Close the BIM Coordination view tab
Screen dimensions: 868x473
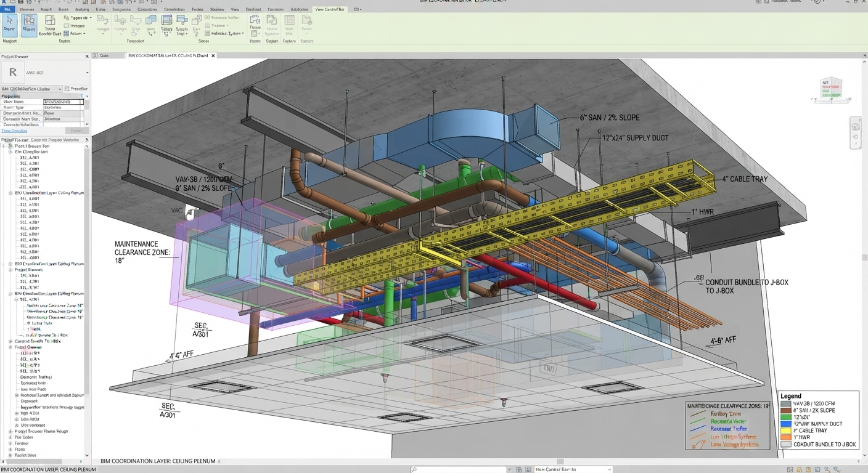tap(213, 55)
